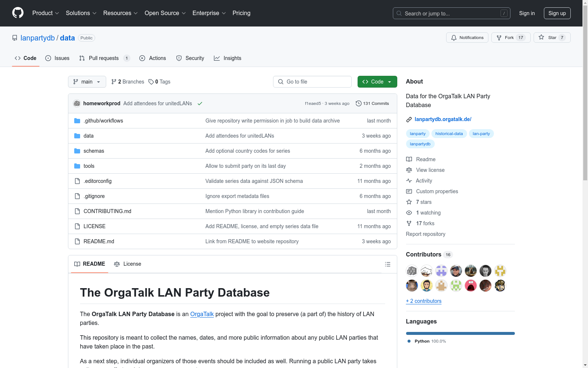Switch to the Insights tab
Viewport: 588px width, 368px height.
pyautogui.click(x=227, y=58)
